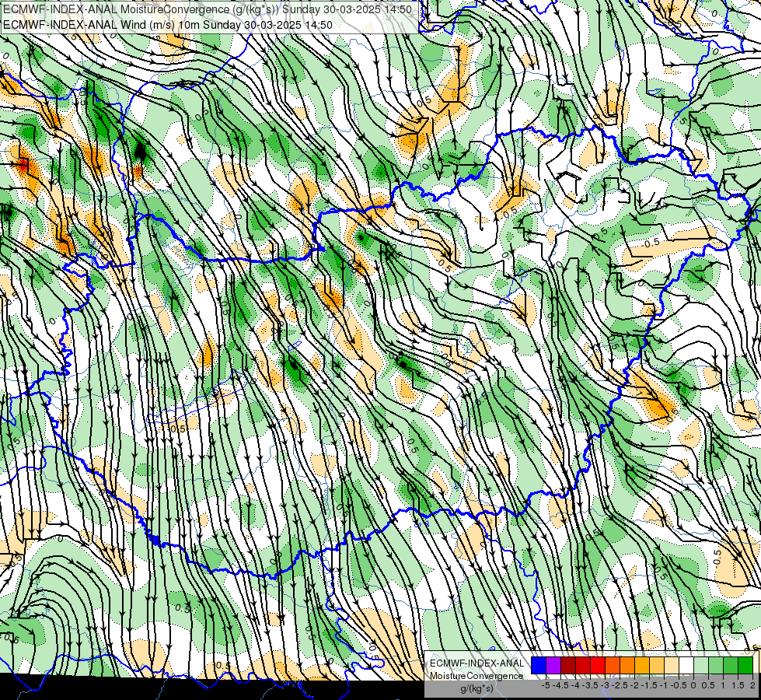Click the legend tick value 1.5
Viewport: 761px width, 700px height.
pyautogui.click(x=738, y=685)
